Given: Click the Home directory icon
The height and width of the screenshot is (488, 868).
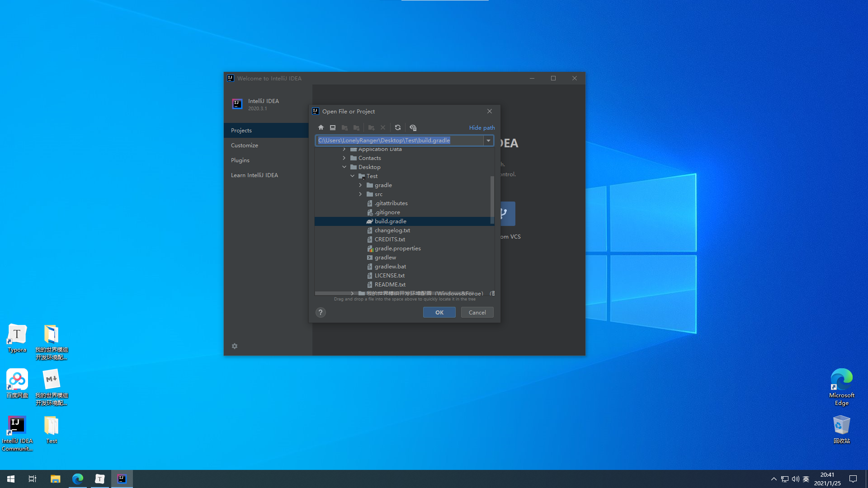Looking at the screenshot, I should coord(321,127).
